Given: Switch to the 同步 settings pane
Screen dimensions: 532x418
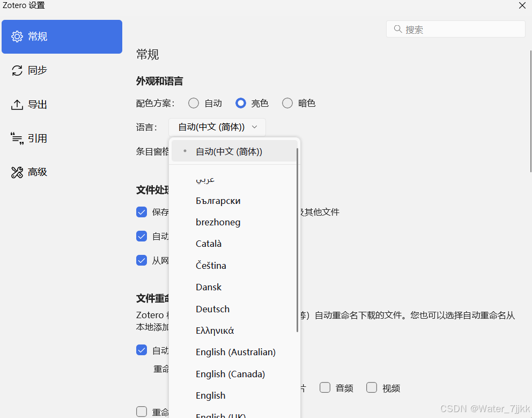Looking at the screenshot, I should coord(62,70).
